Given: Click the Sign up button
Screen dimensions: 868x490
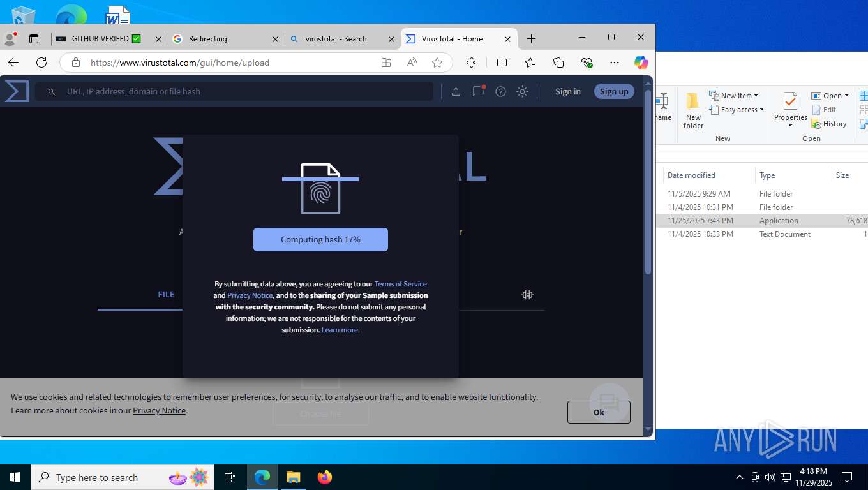Looking at the screenshot, I should tap(614, 91).
